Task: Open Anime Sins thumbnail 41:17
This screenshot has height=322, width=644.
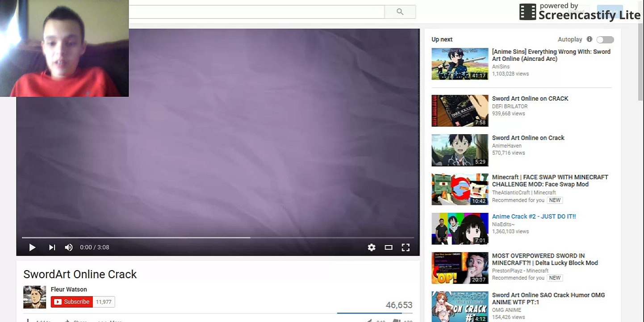Action: [460, 64]
